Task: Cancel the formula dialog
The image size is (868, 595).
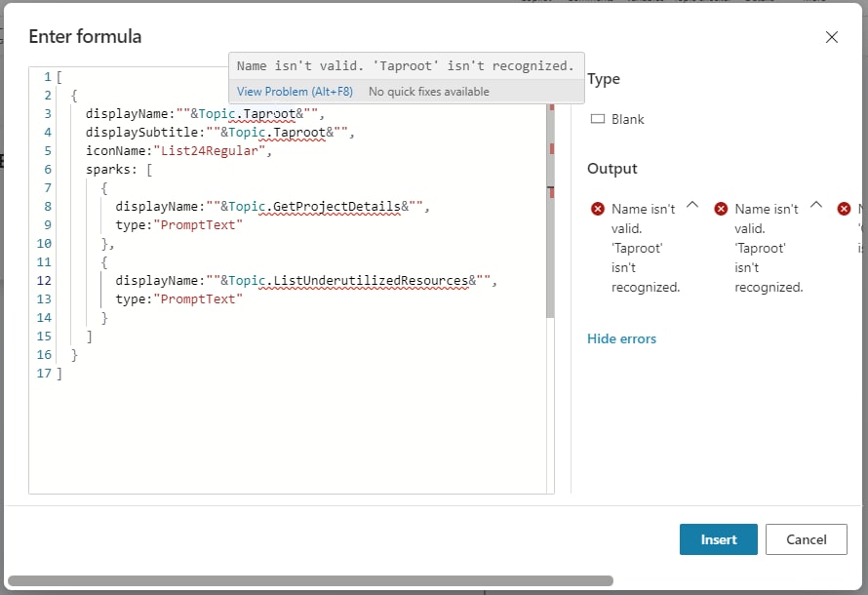Action: pos(806,539)
